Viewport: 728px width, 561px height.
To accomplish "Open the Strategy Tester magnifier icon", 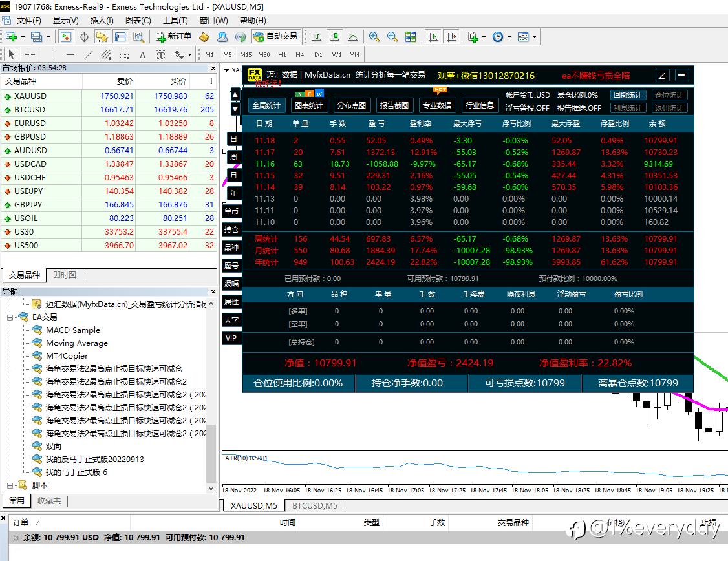I will [138, 37].
